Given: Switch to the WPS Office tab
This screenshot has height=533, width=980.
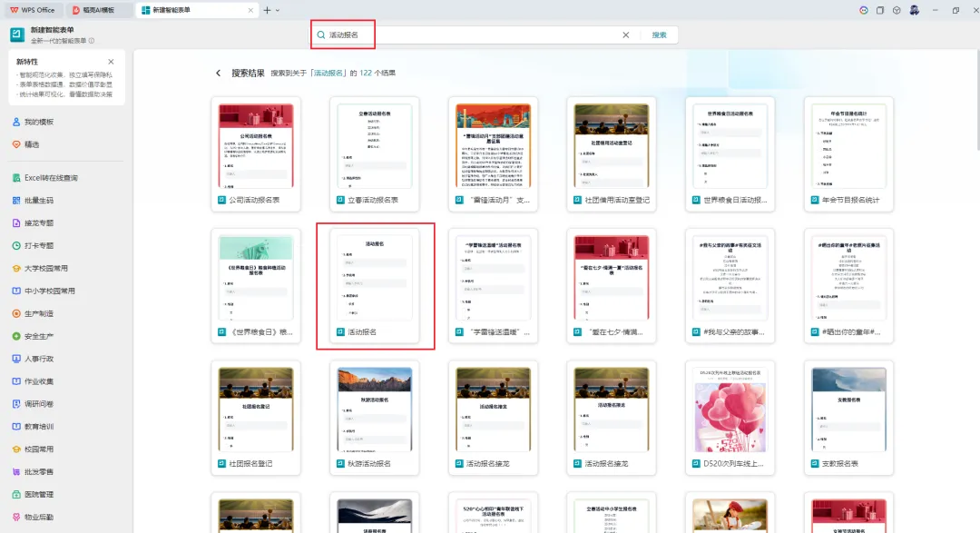Looking at the screenshot, I should (x=33, y=10).
